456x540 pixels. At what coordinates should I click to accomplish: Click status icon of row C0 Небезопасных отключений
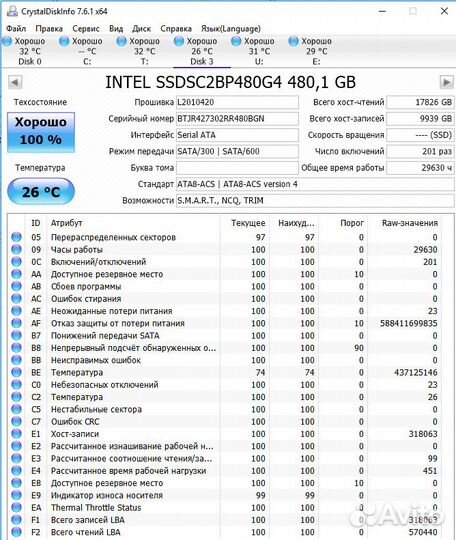click(x=16, y=385)
